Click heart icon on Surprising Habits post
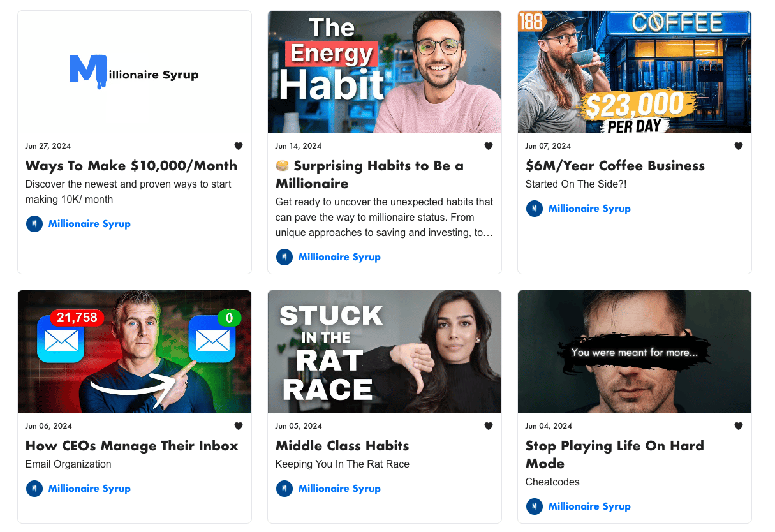775x532 pixels. 489,146
